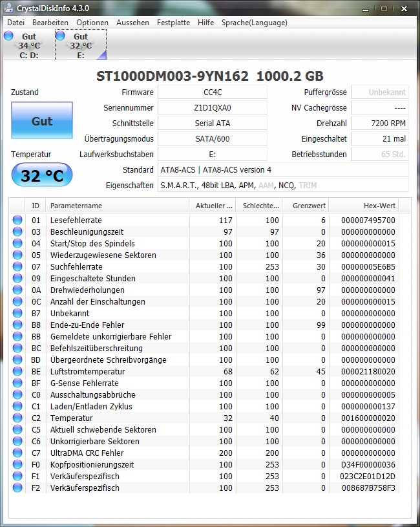
Task: Click the Laufwerksbuchstaben field E:
Action: click(x=213, y=155)
